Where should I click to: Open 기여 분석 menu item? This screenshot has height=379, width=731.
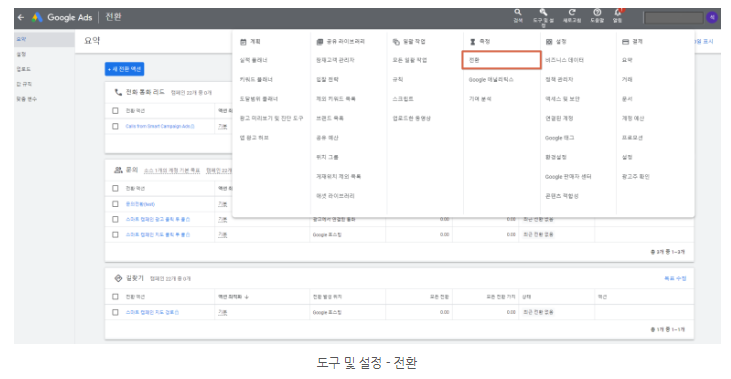pos(480,99)
